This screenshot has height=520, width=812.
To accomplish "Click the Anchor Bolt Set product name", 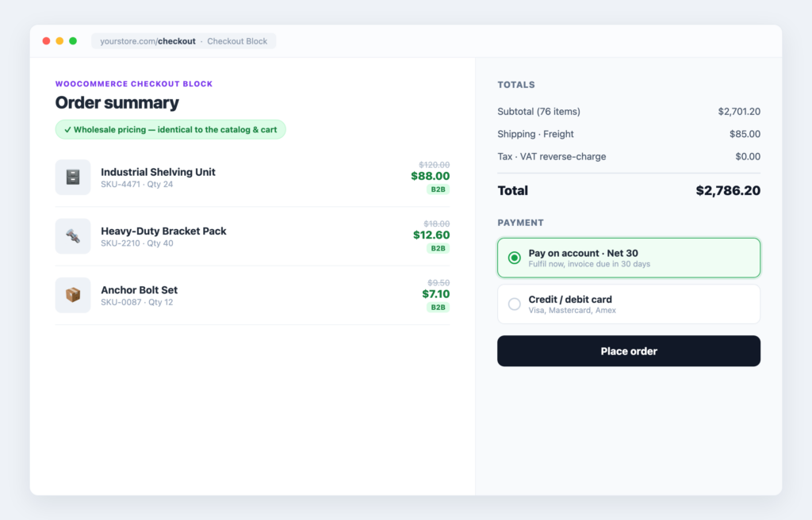I will (x=140, y=290).
